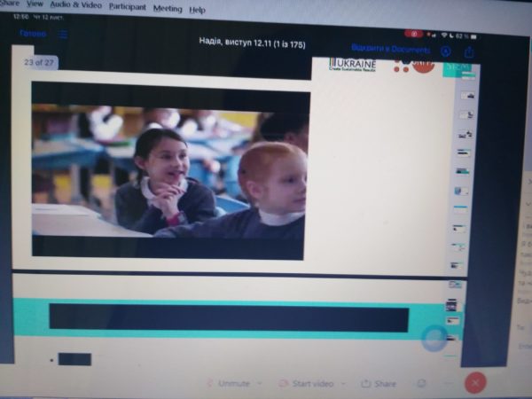The height and width of the screenshot is (399, 532).
Task: Open the Meeting menu
Action: click(167, 8)
